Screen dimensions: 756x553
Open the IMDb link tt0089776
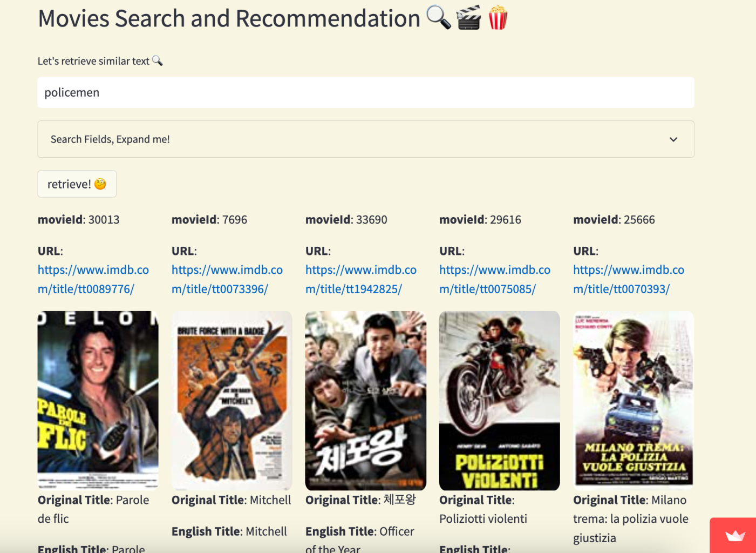click(93, 279)
